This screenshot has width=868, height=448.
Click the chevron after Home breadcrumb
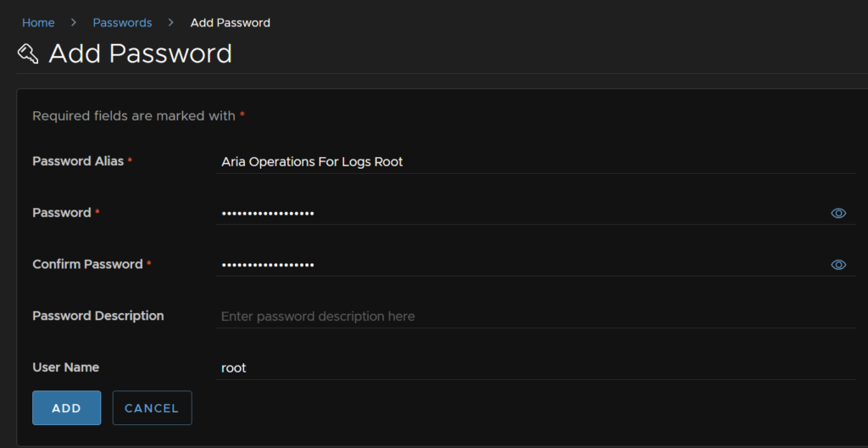74,23
